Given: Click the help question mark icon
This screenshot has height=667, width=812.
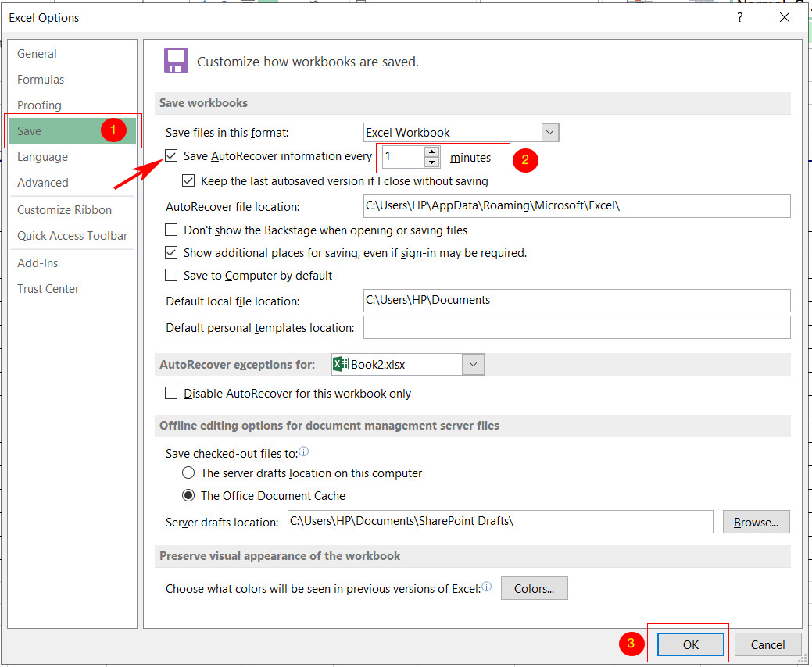Looking at the screenshot, I should pyautogui.click(x=739, y=18).
